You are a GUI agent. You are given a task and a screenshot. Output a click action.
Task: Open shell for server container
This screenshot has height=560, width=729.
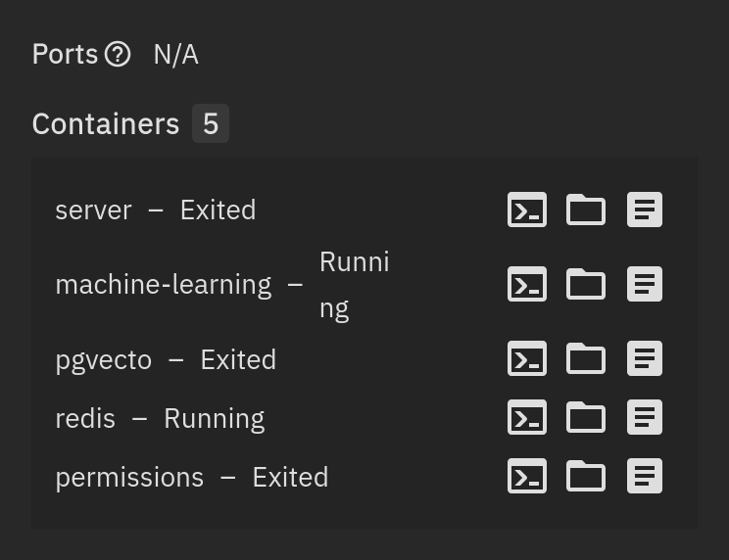527,210
